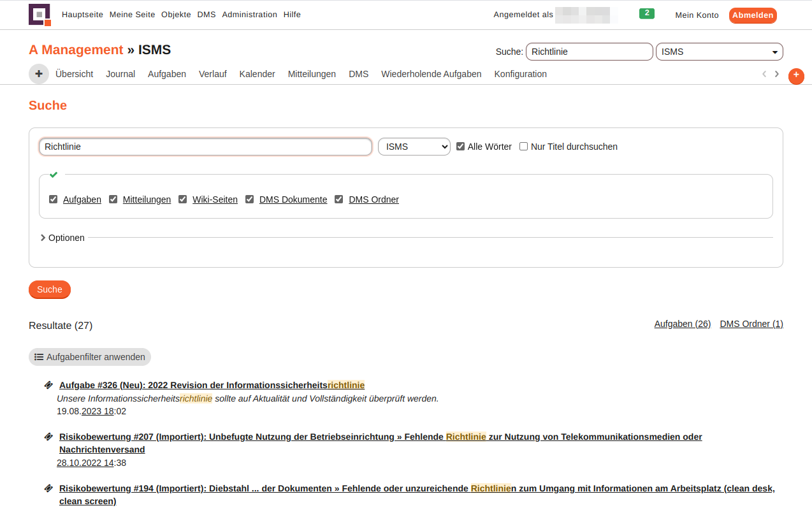Click the Abmelden button
The width and height of the screenshot is (812, 508).
click(x=752, y=15)
